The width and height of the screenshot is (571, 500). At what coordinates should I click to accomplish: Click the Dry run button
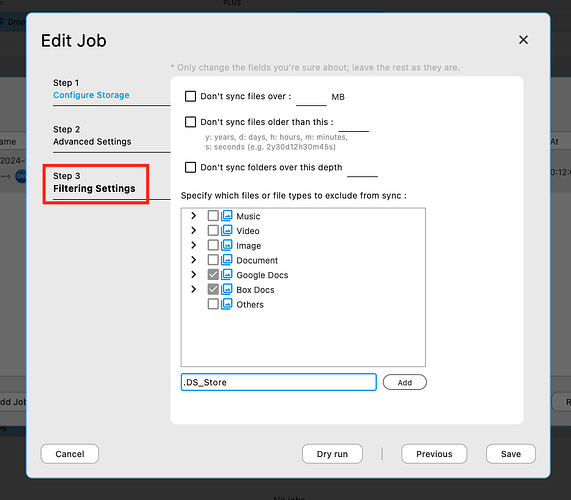332,454
